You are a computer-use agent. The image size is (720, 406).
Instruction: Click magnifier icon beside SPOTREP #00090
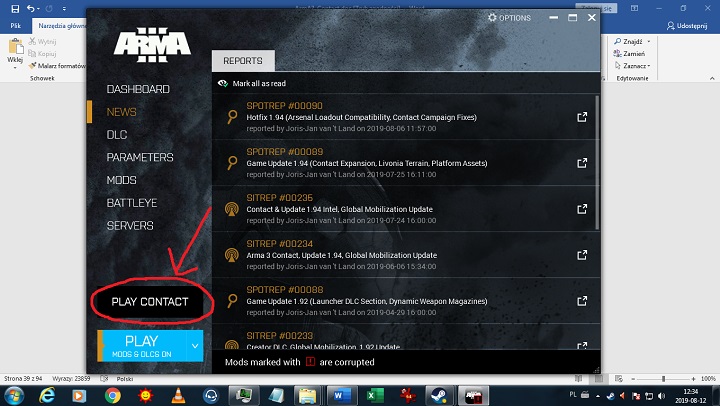pos(232,117)
